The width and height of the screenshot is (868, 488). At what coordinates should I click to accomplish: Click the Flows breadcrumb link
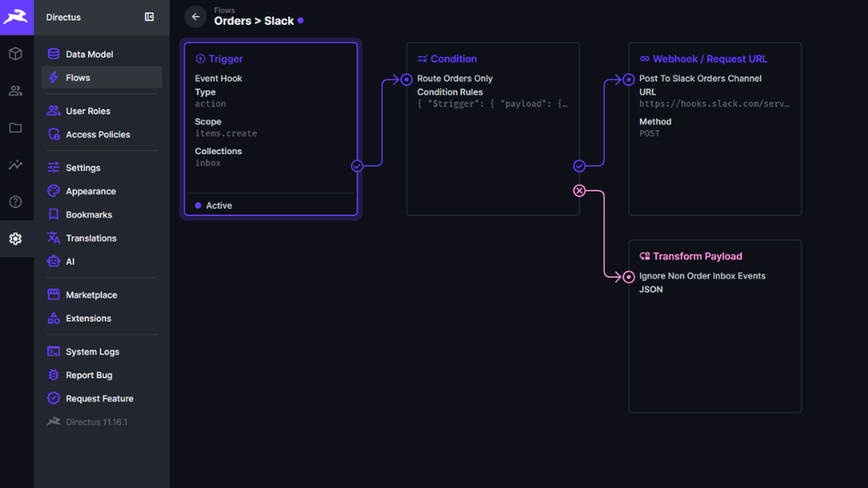click(224, 10)
